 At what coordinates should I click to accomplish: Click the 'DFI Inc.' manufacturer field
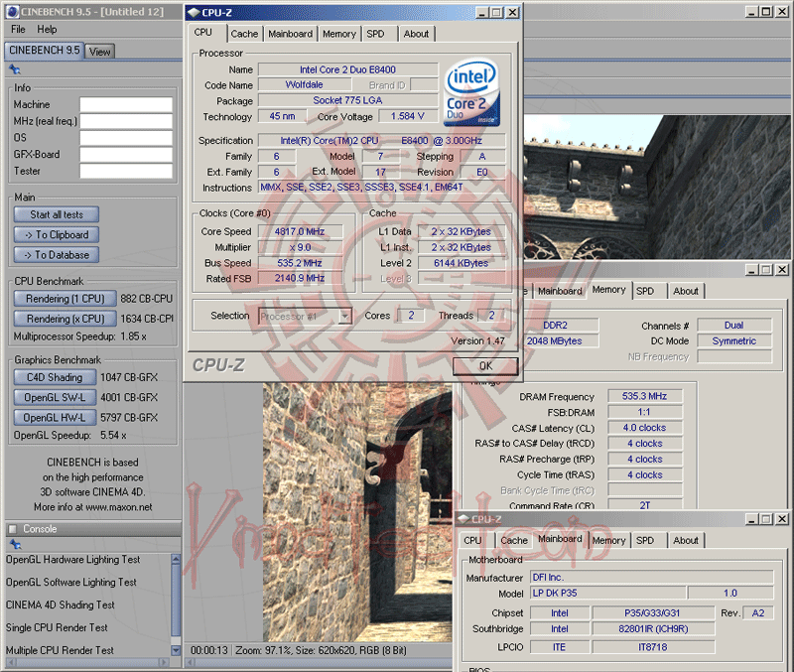(x=652, y=578)
